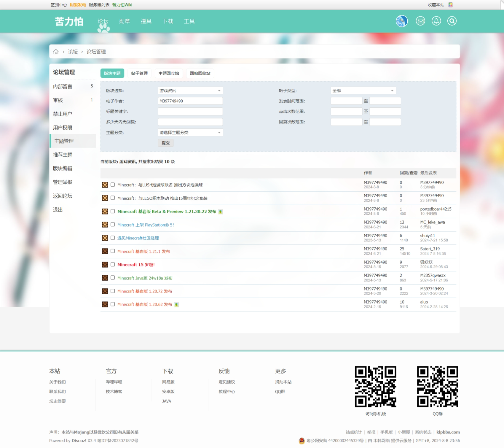The height and width of the screenshot is (448, 504).
Task: Click image attachment icon on 基岩版 1.20.62 thread
Action: pos(176,304)
